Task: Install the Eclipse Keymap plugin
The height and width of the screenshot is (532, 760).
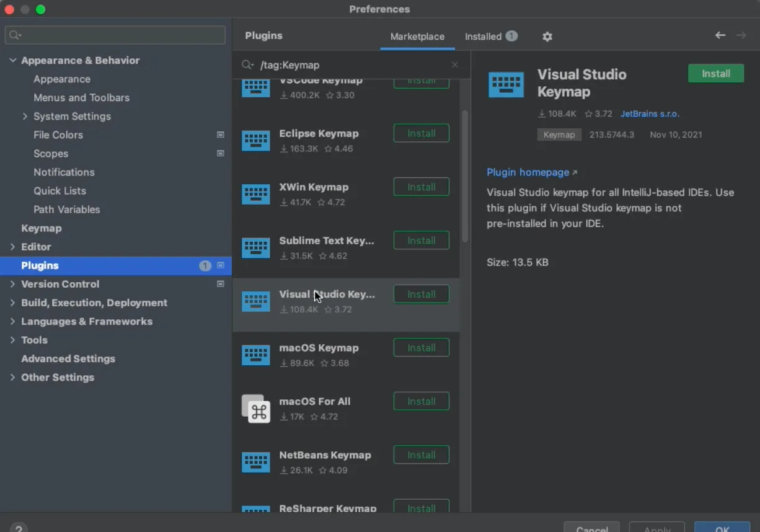Action: pos(422,133)
